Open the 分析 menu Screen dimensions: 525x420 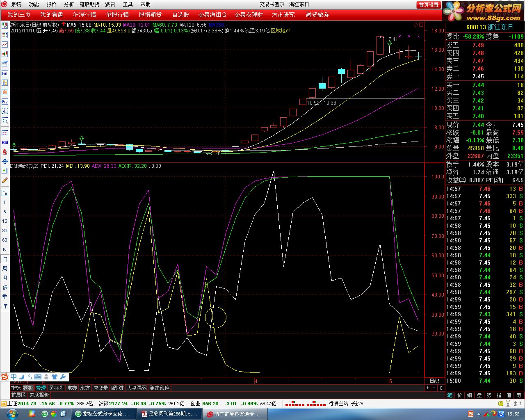69,4
